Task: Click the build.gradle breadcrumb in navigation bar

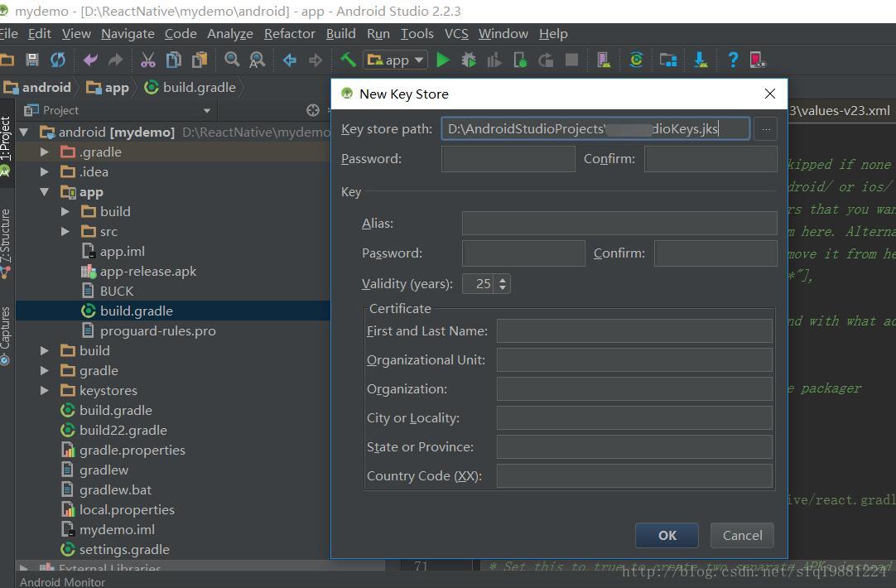Action: click(190, 88)
